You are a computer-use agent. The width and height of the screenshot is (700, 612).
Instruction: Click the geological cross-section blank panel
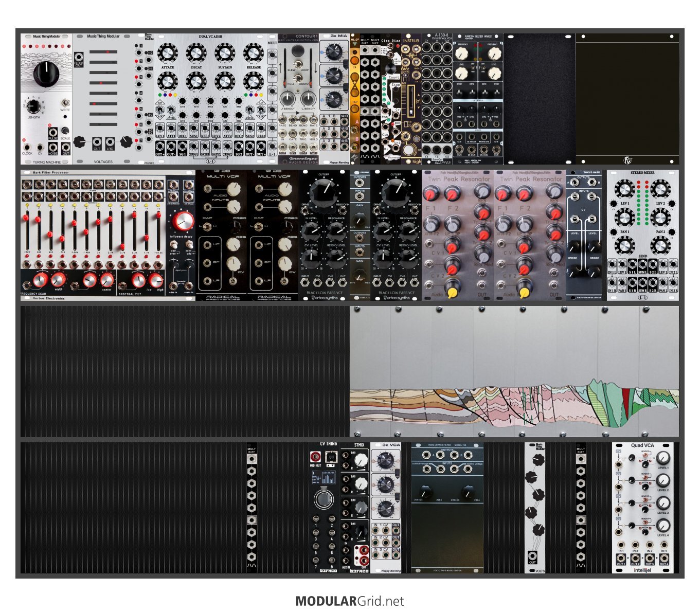pyautogui.click(x=514, y=371)
